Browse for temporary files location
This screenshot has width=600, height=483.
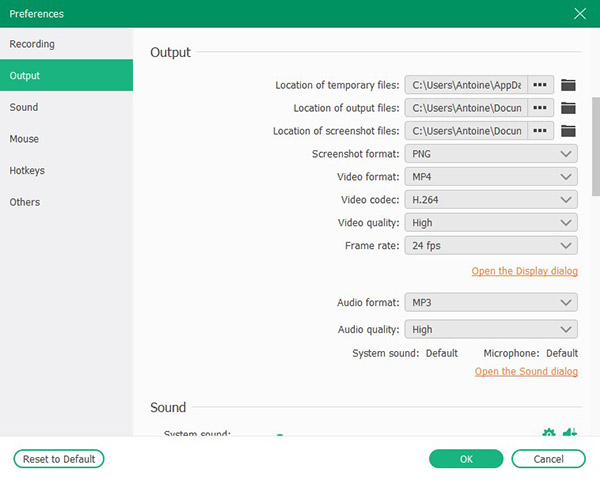pos(540,85)
